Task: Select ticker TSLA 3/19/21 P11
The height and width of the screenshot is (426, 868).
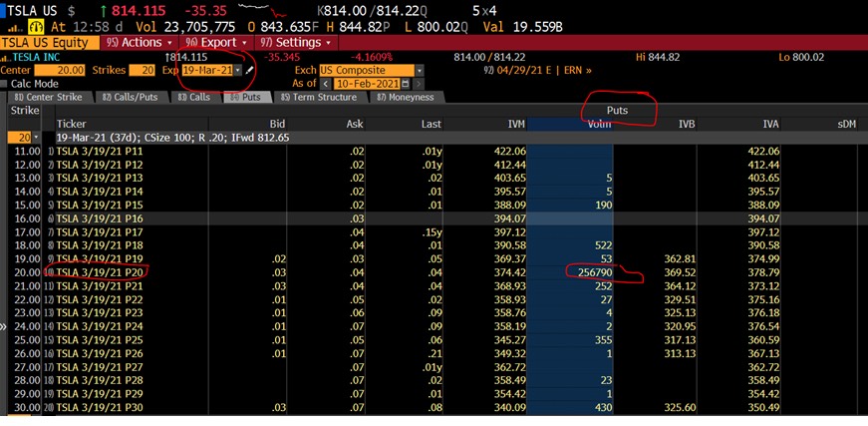Action: pyautogui.click(x=101, y=152)
